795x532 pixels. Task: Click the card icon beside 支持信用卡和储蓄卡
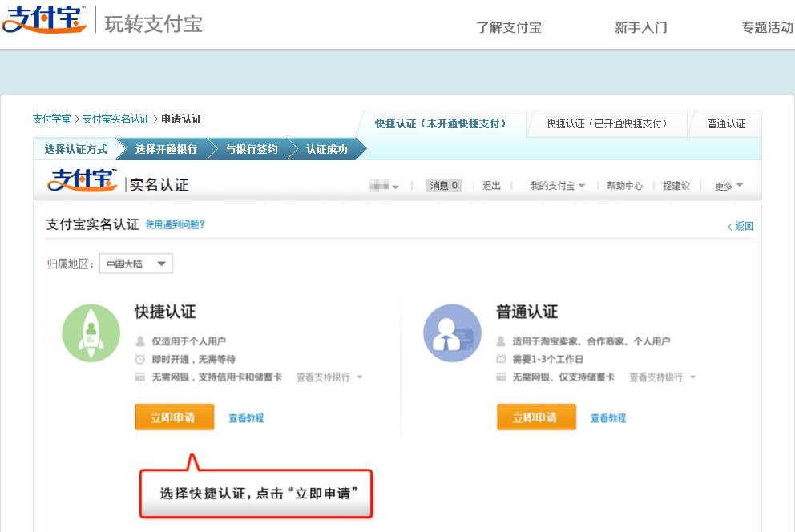point(140,377)
